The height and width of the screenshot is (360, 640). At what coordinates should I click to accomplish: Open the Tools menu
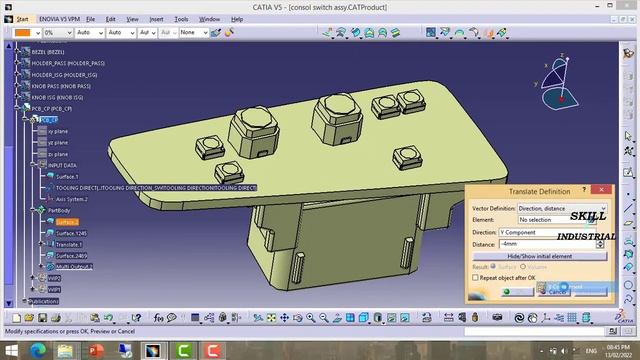coord(181,19)
